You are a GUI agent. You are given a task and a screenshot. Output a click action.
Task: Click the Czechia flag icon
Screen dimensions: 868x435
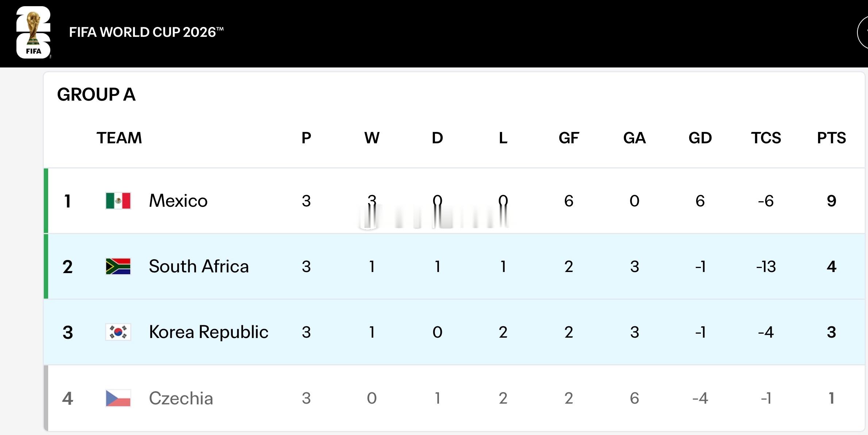pyautogui.click(x=118, y=398)
